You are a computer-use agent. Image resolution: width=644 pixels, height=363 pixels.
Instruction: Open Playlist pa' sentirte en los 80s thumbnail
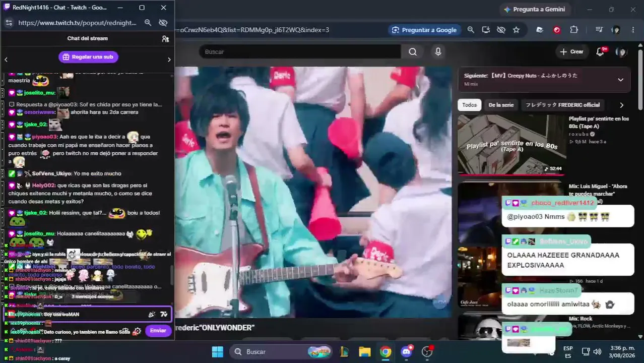[x=511, y=145]
